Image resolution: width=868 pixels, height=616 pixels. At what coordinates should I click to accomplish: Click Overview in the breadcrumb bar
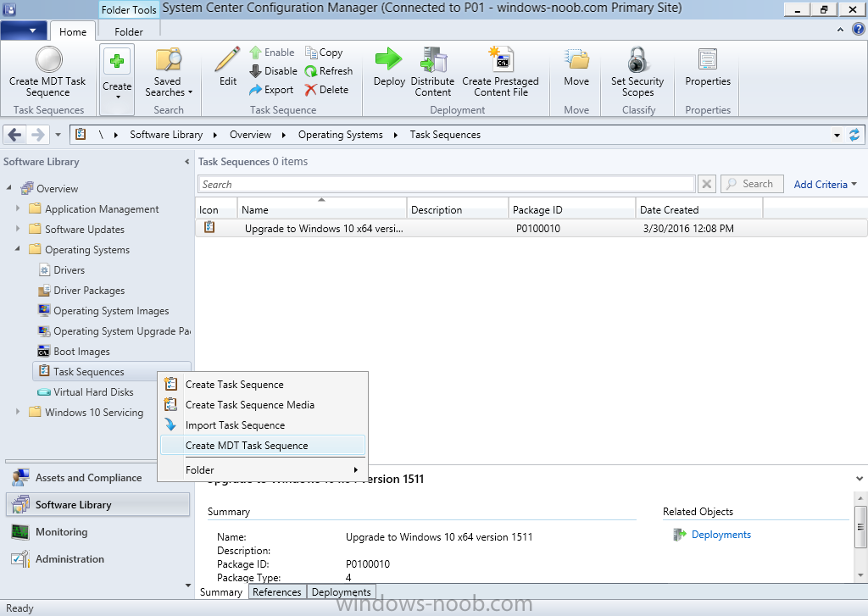[x=250, y=135]
